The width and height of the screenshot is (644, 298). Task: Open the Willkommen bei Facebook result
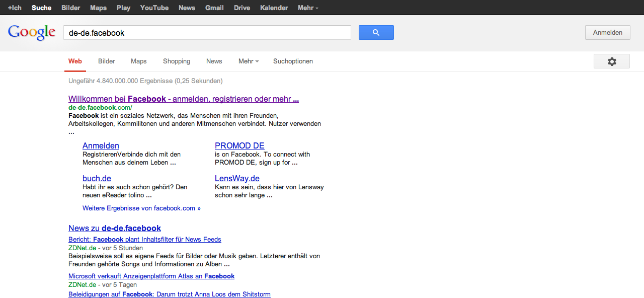coord(183,99)
